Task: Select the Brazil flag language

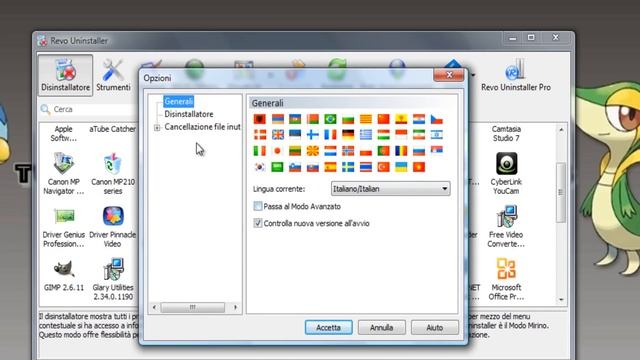Action: (x=330, y=119)
